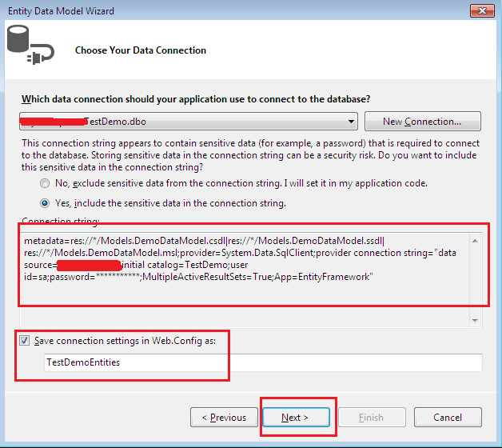Screen dimensions: 502x448
Task: Click connection string scrollbar down arrow
Action: pyautogui.click(x=475, y=320)
